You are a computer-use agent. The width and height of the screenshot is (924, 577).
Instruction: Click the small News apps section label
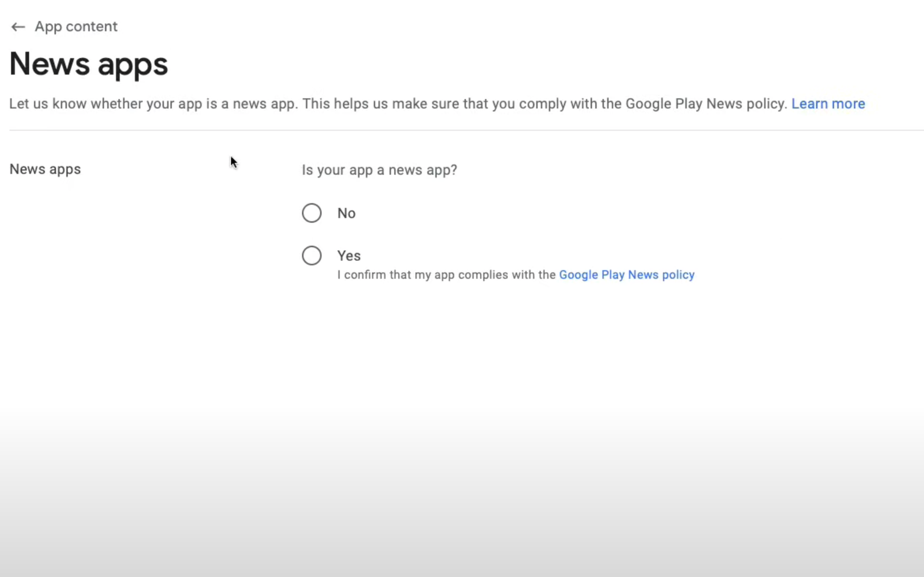click(45, 169)
